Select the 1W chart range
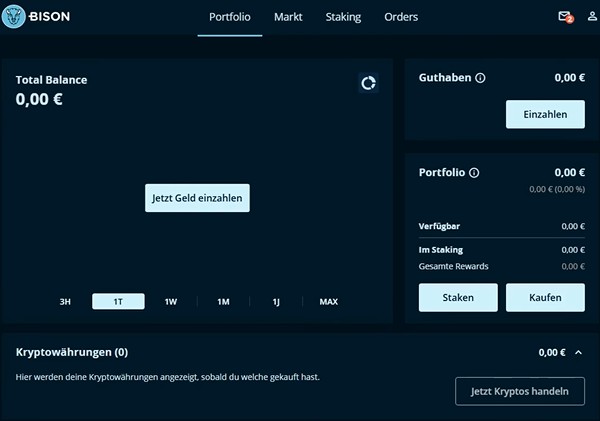The width and height of the screenshot is (600, 421). [171, 302]
